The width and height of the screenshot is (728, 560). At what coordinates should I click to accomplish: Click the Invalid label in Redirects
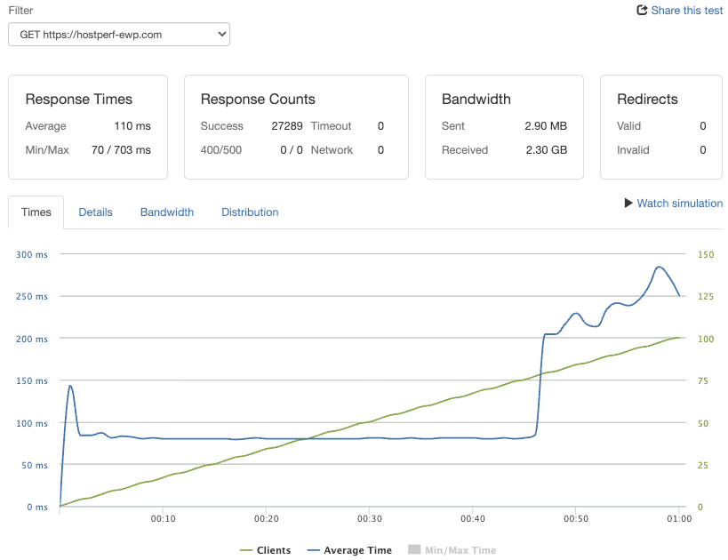[x=633, y=150]
